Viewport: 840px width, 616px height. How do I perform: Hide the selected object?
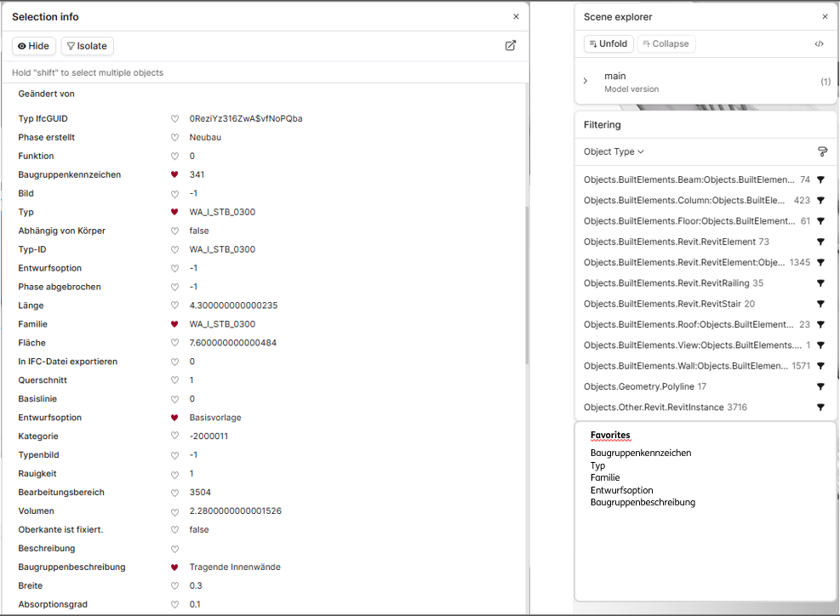(33, 46)
